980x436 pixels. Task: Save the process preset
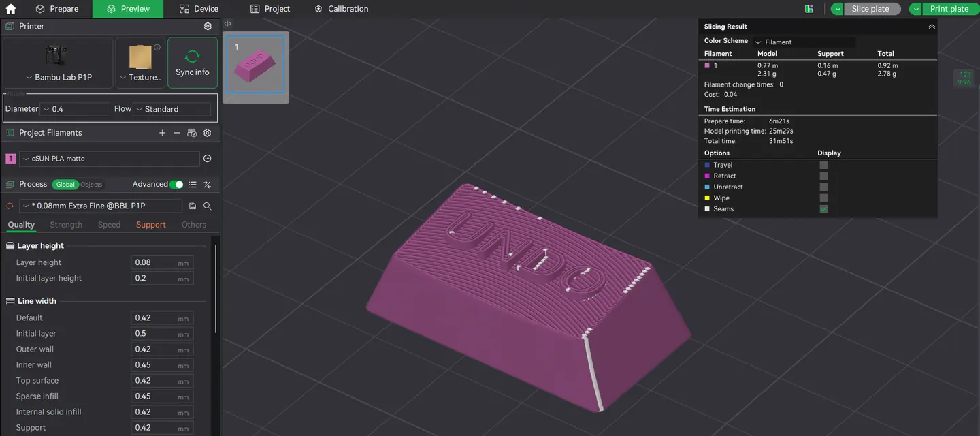(193, 206)
